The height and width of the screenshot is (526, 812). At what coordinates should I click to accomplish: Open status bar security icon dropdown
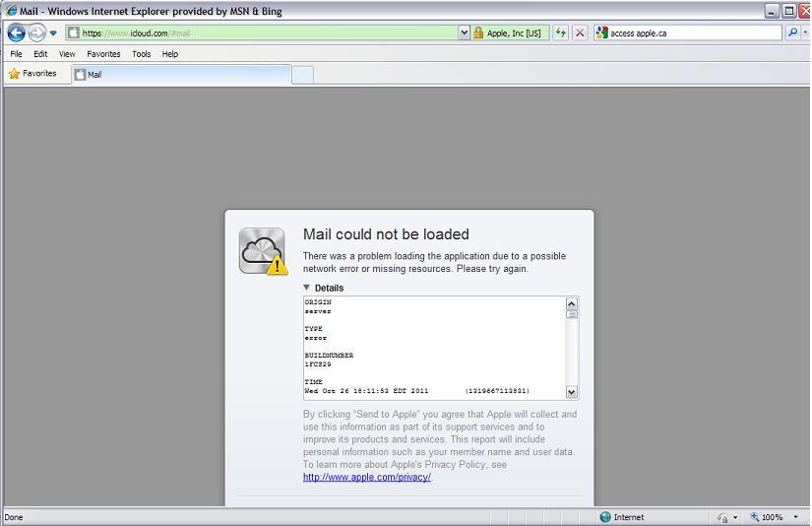[x=735, y=517]
